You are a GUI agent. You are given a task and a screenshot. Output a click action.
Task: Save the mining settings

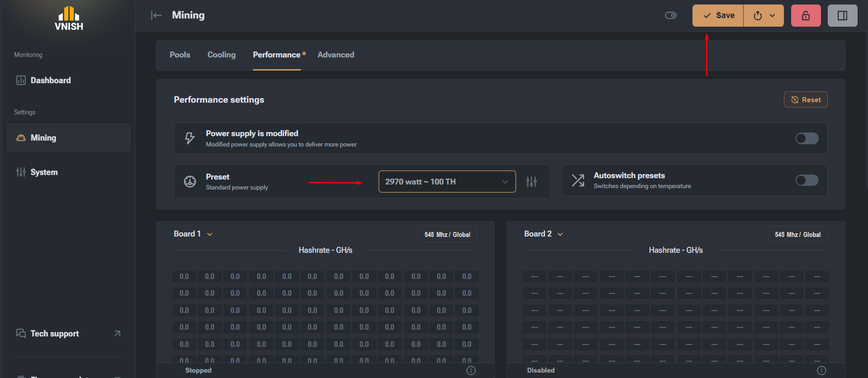pyautogui.click(x=718, y=16)
